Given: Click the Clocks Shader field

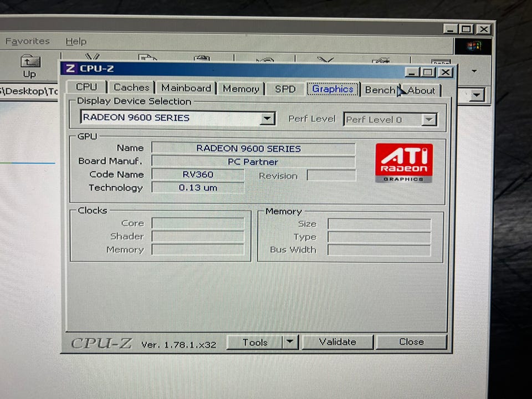Looking at the screenshot, I should coord(198,237).
